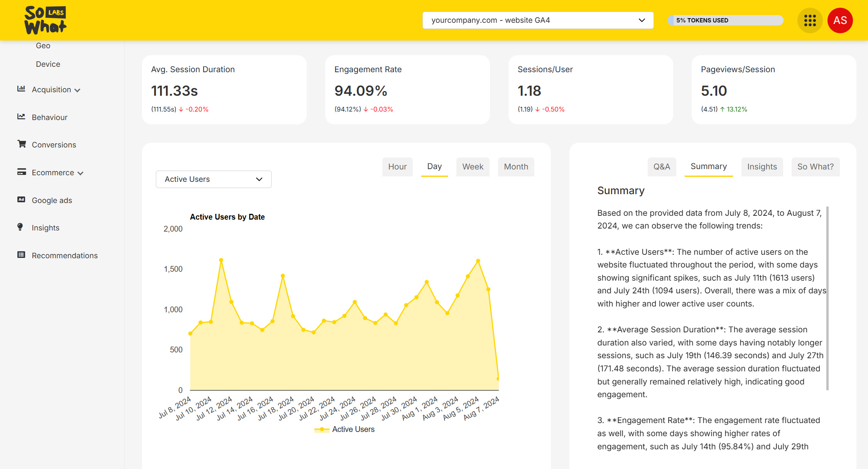868x469 pixels.
Task: Open the So What? tab
Action: point(815,167)
